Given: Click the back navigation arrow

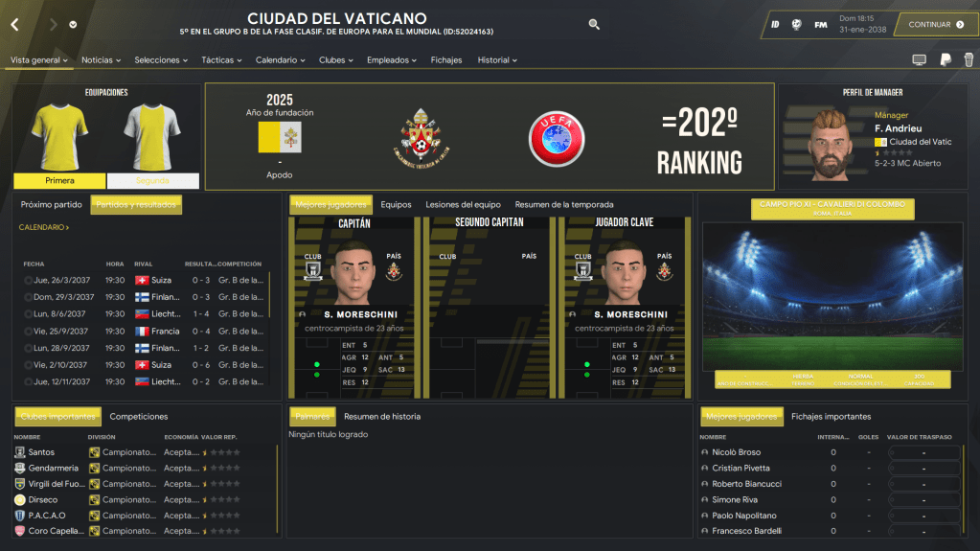Looking at the screenshot, I should [15, 24].
